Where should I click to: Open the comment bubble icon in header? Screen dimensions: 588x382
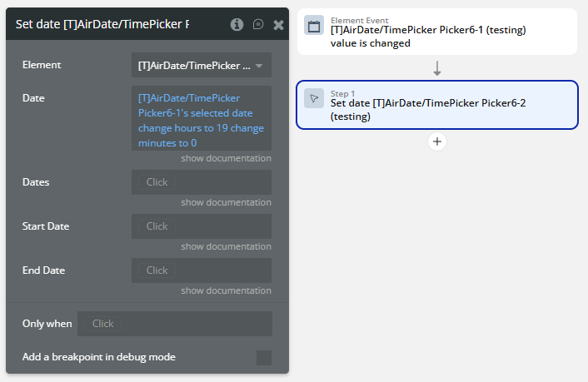tap(258, 25)
